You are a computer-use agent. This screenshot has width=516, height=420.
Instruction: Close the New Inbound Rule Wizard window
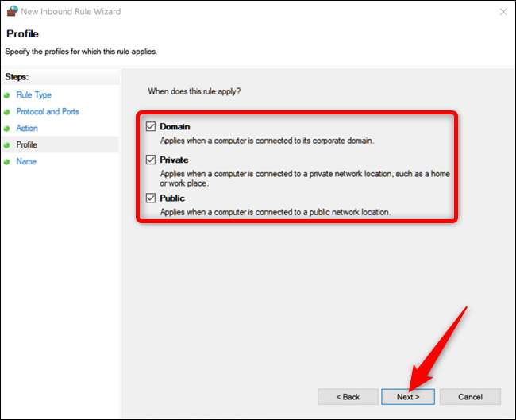pyautogui.click(x=503, y=12)
